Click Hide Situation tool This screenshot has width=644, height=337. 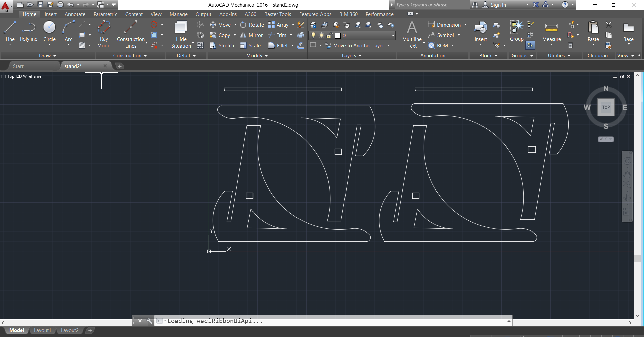181,34
